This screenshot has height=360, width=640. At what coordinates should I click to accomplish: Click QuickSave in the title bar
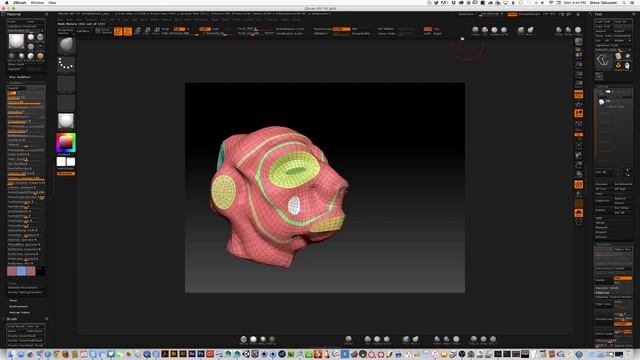click(x=466, y=14)
